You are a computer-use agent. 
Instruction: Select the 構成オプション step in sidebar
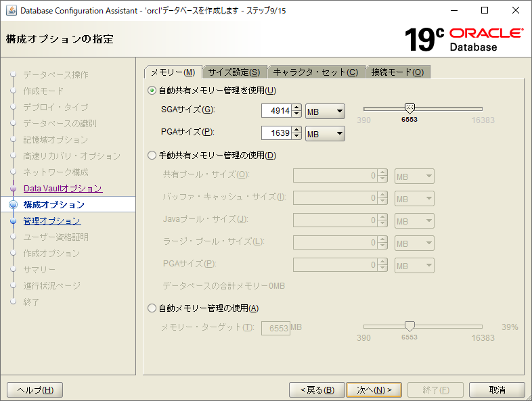[x=68, y=204]
